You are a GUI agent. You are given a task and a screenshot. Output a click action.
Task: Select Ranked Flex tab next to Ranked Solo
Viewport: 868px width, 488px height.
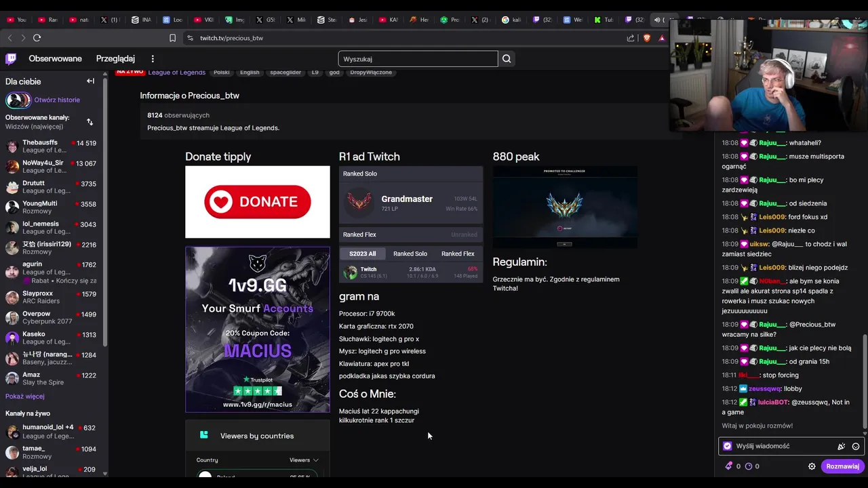coord(458,253)
